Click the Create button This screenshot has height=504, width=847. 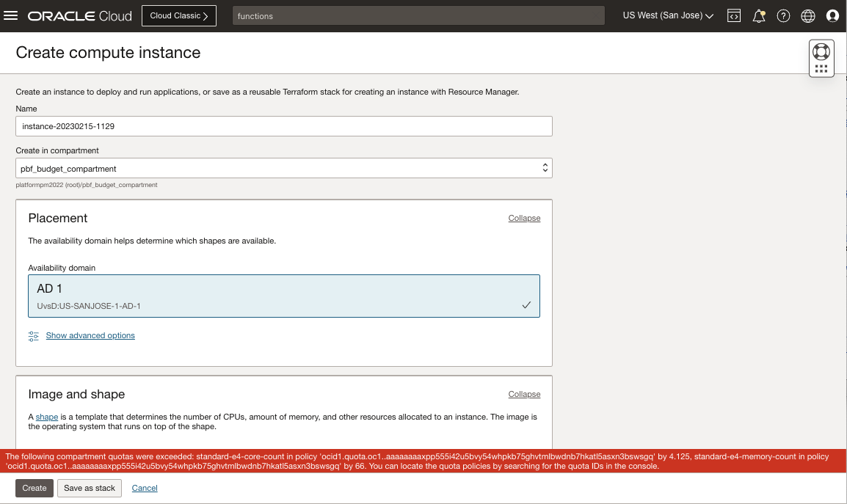click(34, 486)
